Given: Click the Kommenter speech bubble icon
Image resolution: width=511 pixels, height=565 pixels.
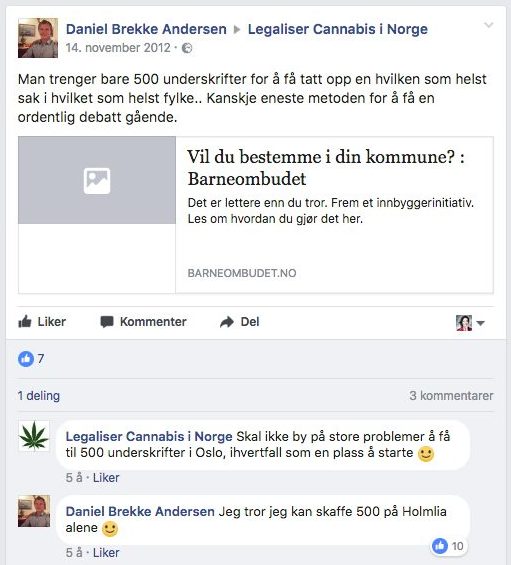Looking at the screenshot, I should 107,322.
